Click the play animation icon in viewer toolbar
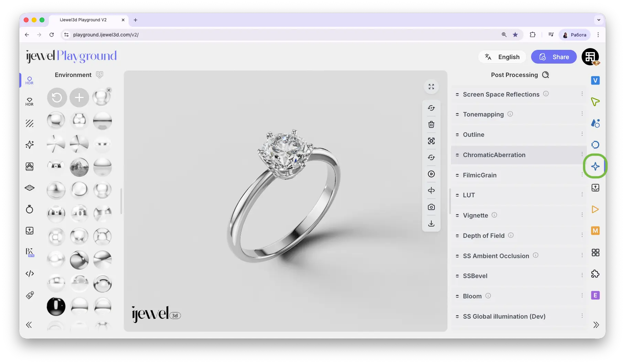The image size is (625, 364). (x=431, y=174)
